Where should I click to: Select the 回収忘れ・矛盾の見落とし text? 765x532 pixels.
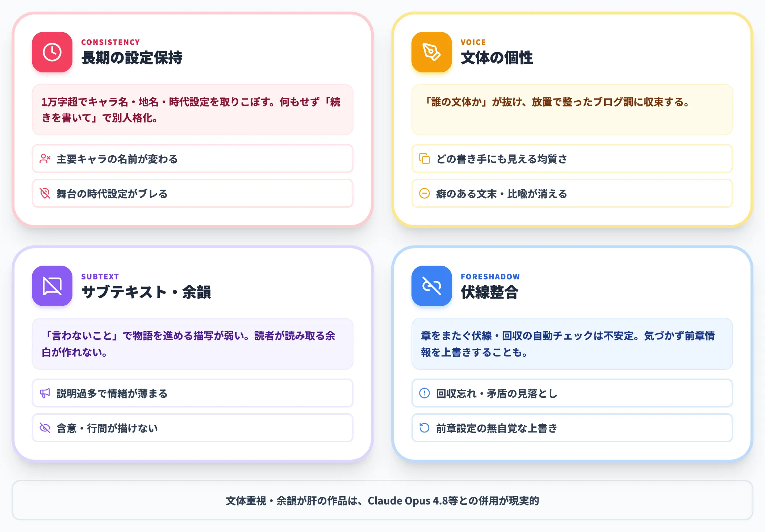coord(497,393)
